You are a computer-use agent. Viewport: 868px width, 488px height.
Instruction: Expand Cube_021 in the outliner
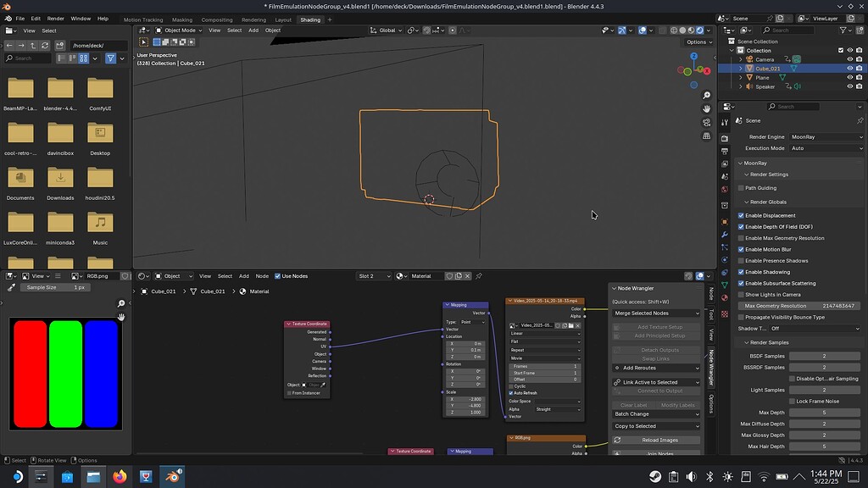[741, 69]
